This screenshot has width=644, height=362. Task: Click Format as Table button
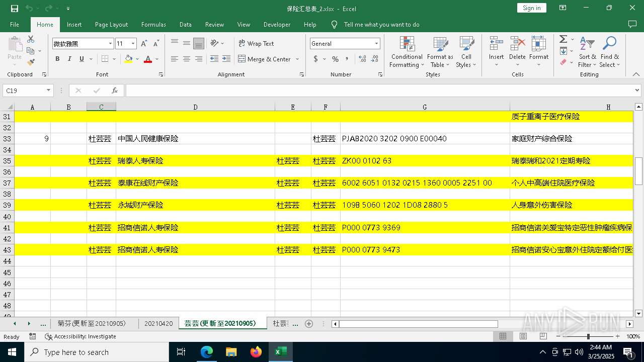(x=440, y=52)
